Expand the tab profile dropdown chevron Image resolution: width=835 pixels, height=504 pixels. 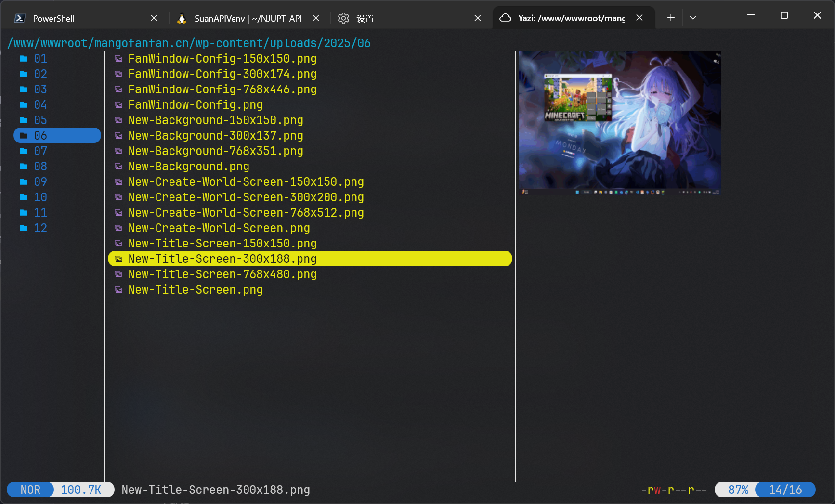click(x=693, y=18)
